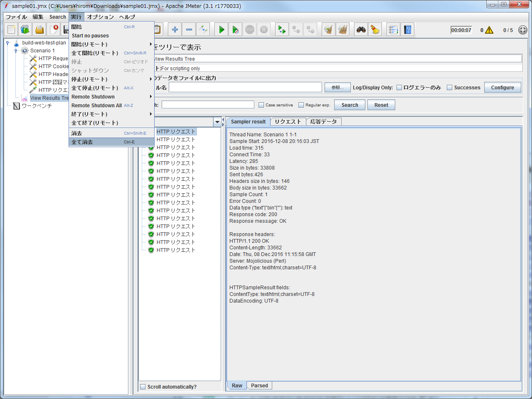This screenshot has width=532, height=399.
Task: Select the Raw tab
Action: pos(237,386)
